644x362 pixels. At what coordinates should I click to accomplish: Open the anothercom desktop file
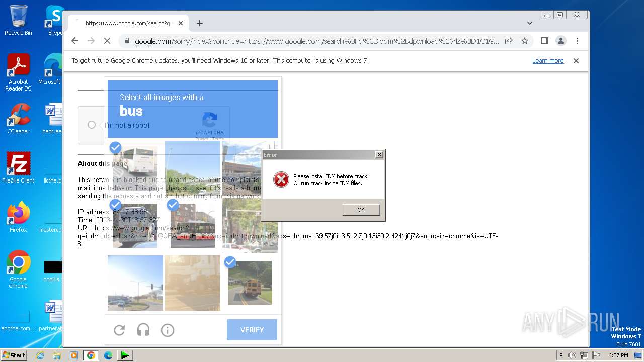[18, 322]
